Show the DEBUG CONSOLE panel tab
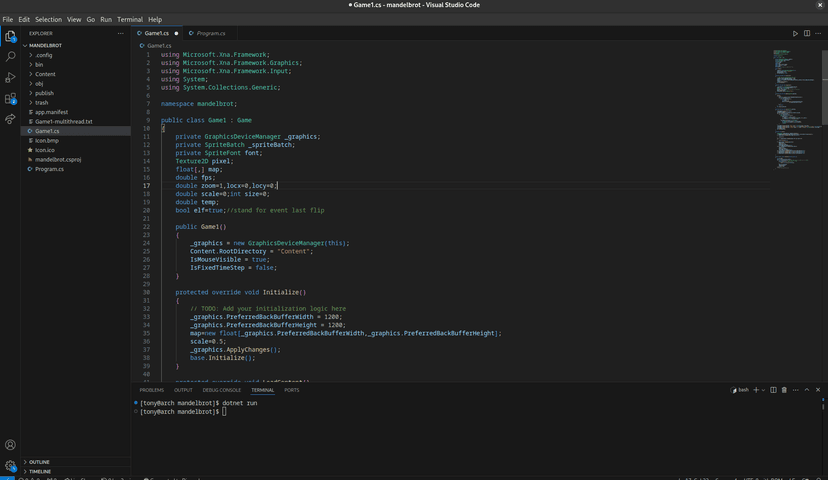The width and height of the screenshot is (828, 480). click(222, 390)
